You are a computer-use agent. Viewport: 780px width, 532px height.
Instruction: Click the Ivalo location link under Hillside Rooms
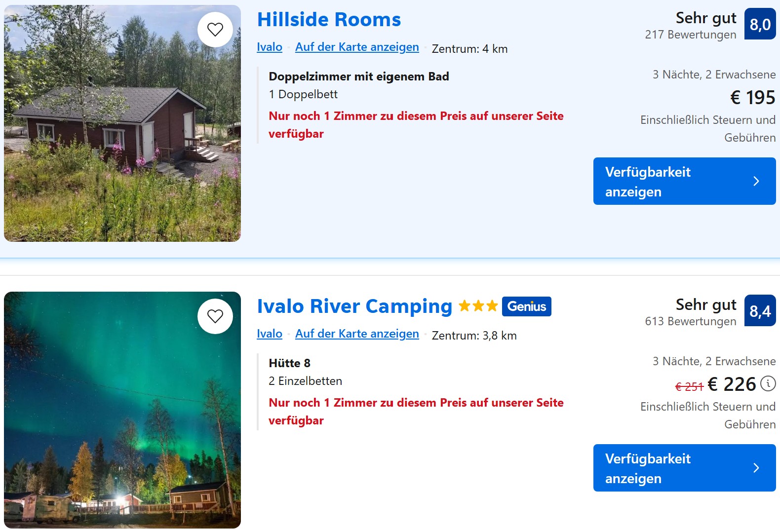click(270, 47)
